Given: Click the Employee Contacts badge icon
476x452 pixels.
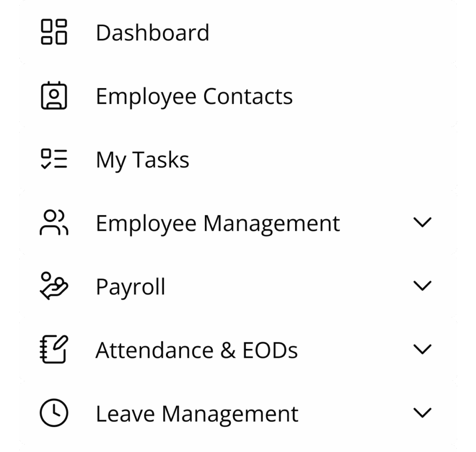Looking at the screenshot, I should (54, 95).
